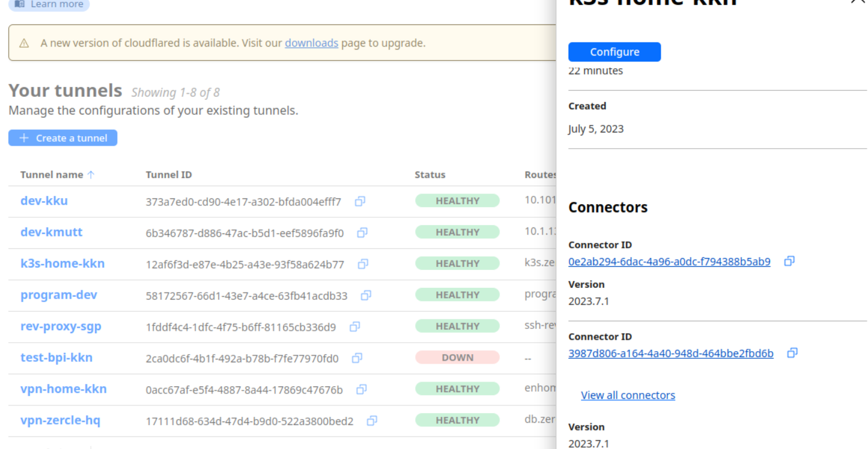This screenshot has height=449, width=868.
Task: Copy the dev-kku tunnel ID
Action: (x=360, y=202)
